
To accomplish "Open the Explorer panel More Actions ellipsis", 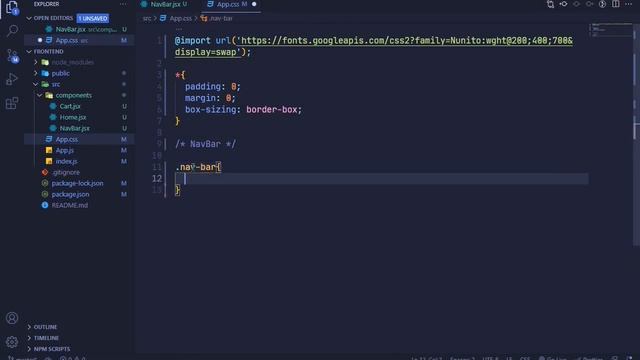I will tap(123, 4).
